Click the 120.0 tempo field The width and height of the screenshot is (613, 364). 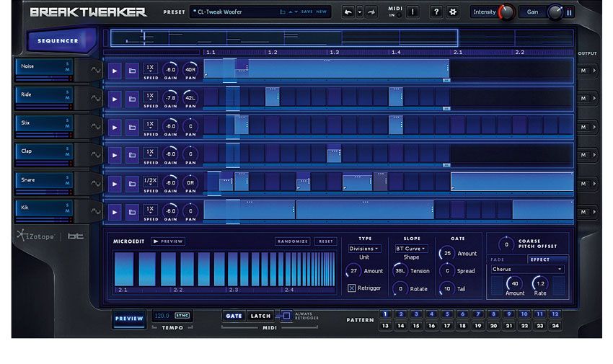click(162, 316)
